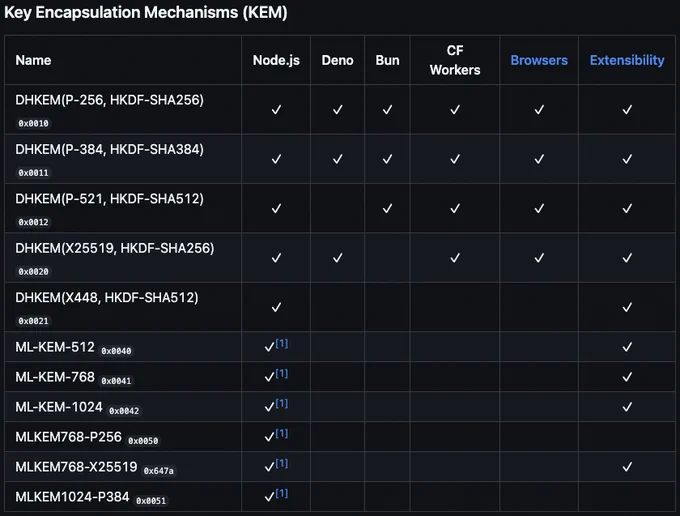Viewport: 680px width, 516px height.
Task: Click the 0x0012 code badge
Action: 33,222
